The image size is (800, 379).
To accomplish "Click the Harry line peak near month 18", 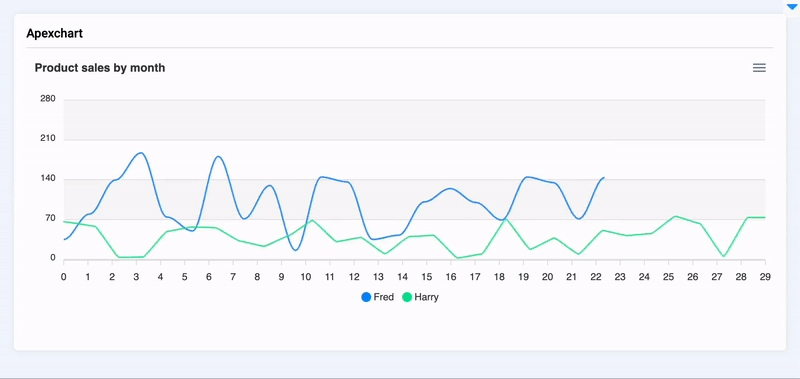I will click(x=505, y=219).
